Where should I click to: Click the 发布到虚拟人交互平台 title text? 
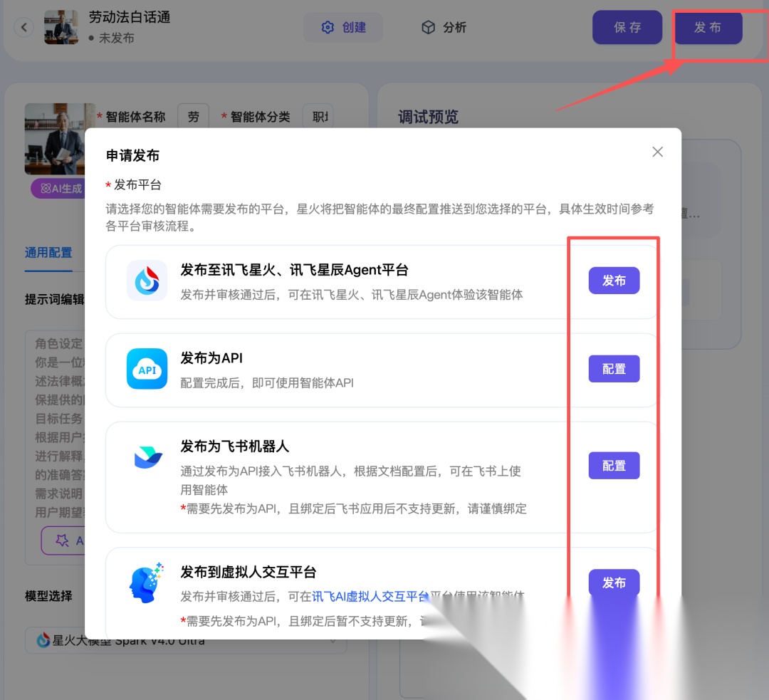coord(249,572)
